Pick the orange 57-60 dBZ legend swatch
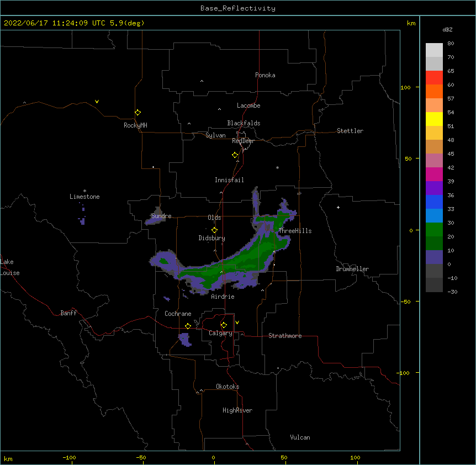Screen dimensions: 476x465 click(434, 91)
